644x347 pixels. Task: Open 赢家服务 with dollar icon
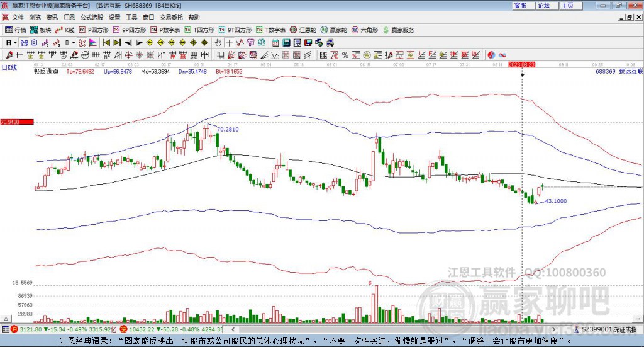click(x=398, y=30)
